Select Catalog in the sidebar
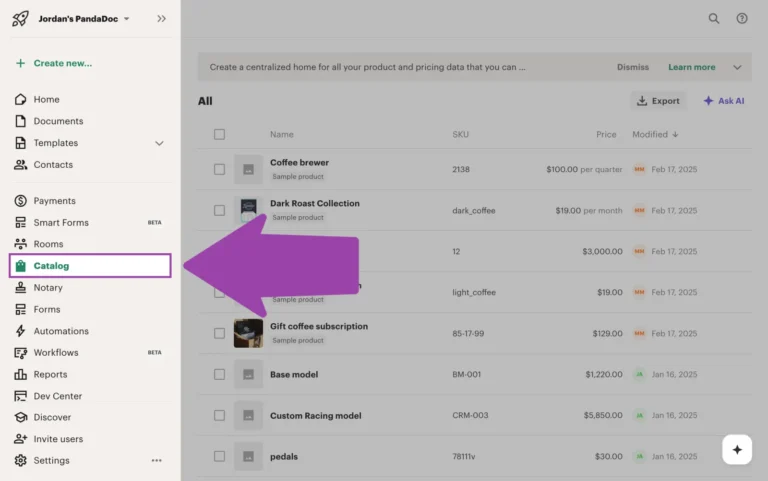Screen dimensions: 768x481 click(x=90, y=265)
